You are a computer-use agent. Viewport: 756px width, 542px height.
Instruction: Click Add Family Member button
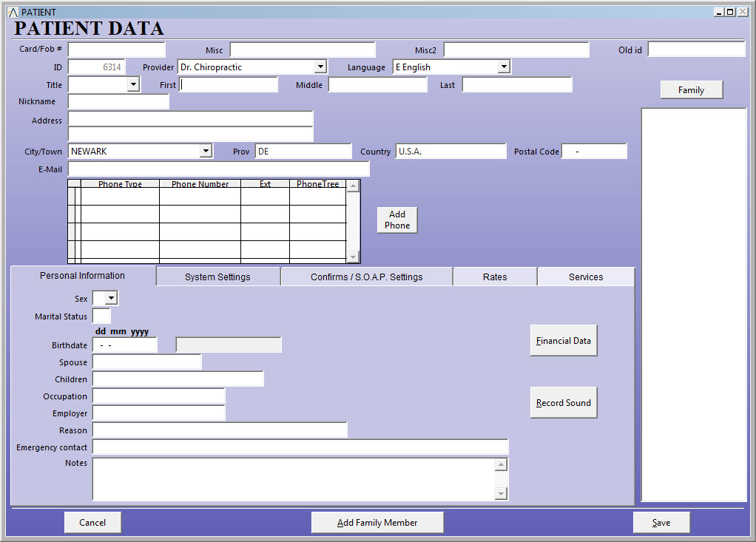pos(377,523)
